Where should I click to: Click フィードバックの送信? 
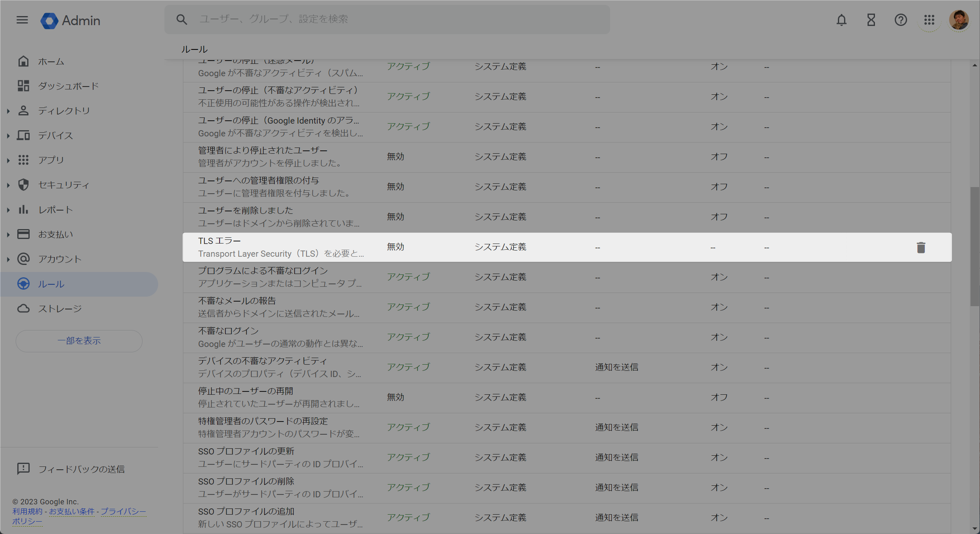coord(81,469)
